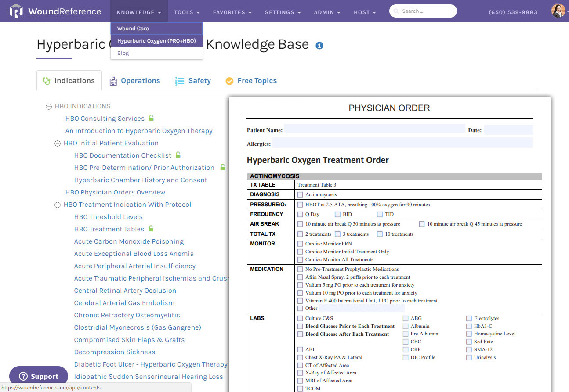Select Hyperbaric Oxygen (PRO+HBO) menu item

pos(156,40)
